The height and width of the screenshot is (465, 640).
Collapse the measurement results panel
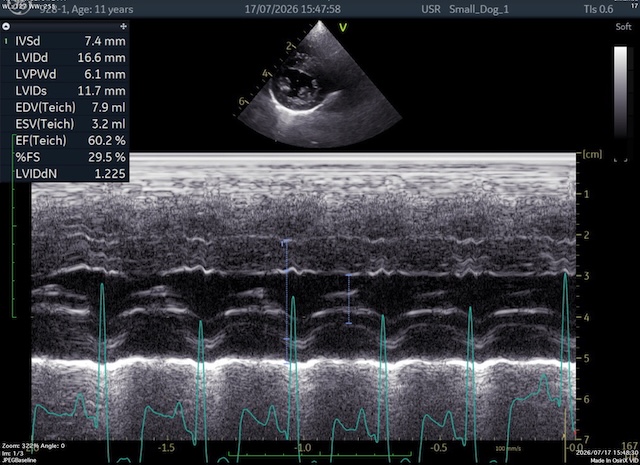click(6, 27)
